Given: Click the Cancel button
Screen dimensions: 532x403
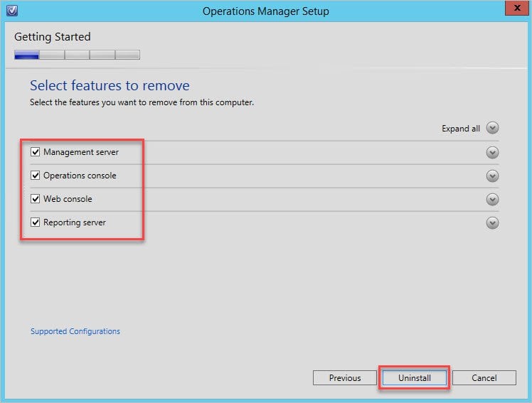Looking at the screenshot, I should coord(484,377).
